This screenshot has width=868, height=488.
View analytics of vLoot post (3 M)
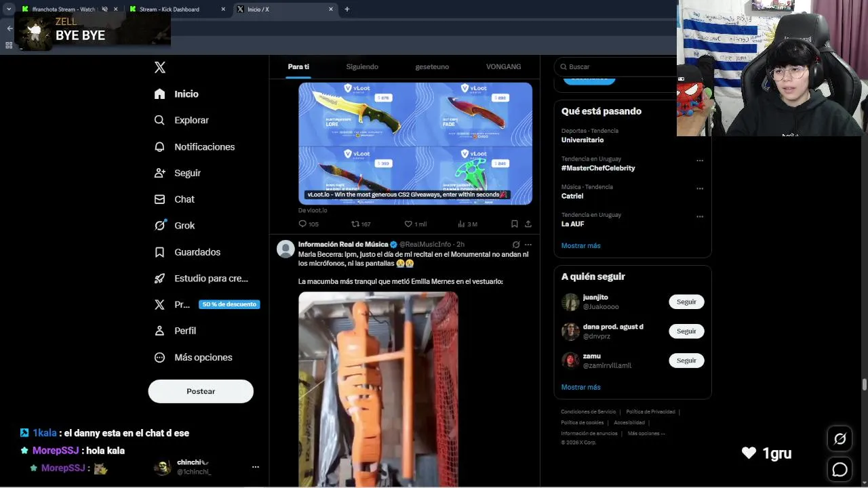coord(467,224)
